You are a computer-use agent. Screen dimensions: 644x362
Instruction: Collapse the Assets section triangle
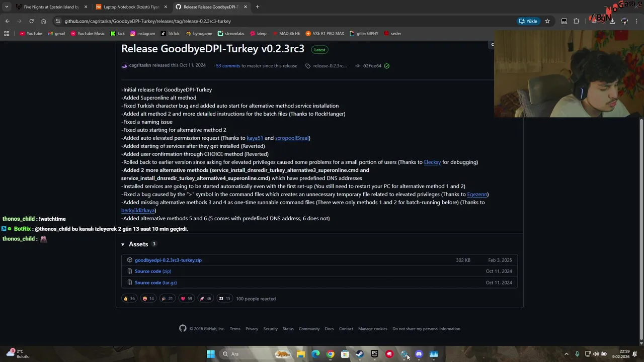(123, 244)
